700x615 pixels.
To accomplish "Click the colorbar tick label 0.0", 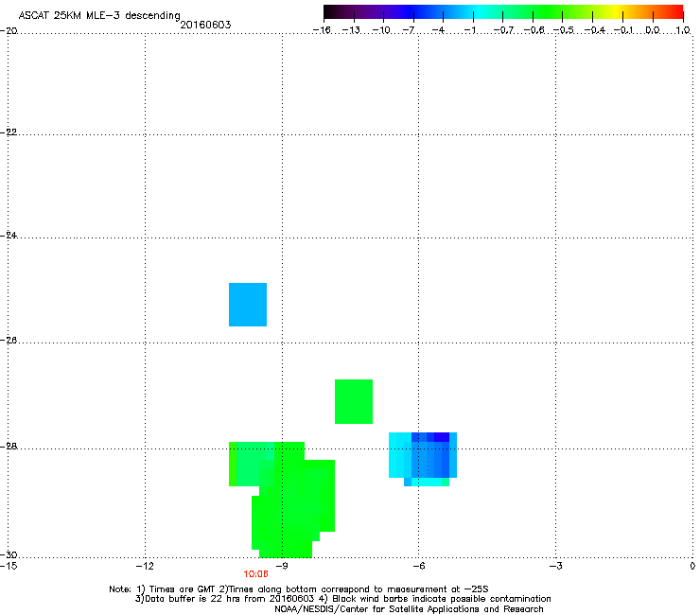I will coord(653,30).
